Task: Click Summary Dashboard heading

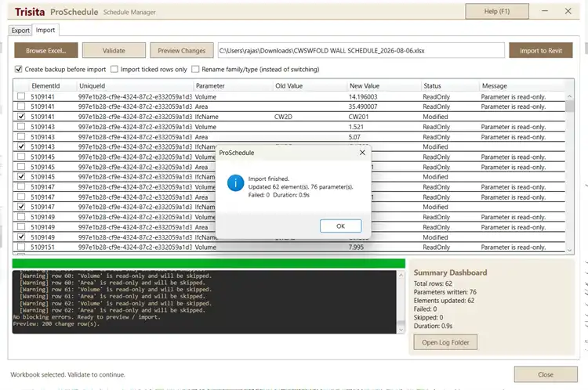Action: (450, 273)
